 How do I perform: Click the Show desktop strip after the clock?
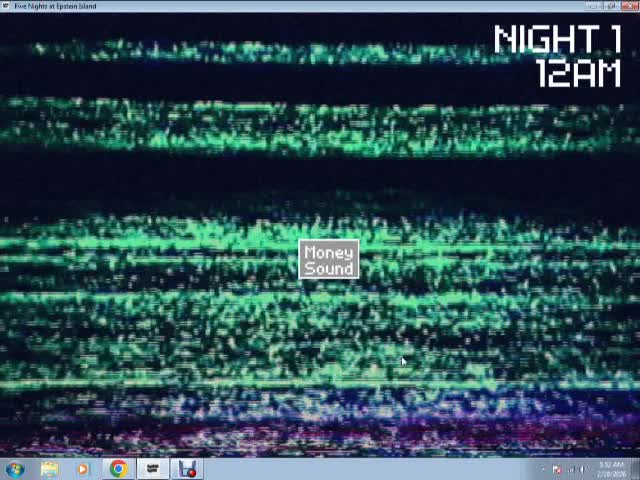636,469
